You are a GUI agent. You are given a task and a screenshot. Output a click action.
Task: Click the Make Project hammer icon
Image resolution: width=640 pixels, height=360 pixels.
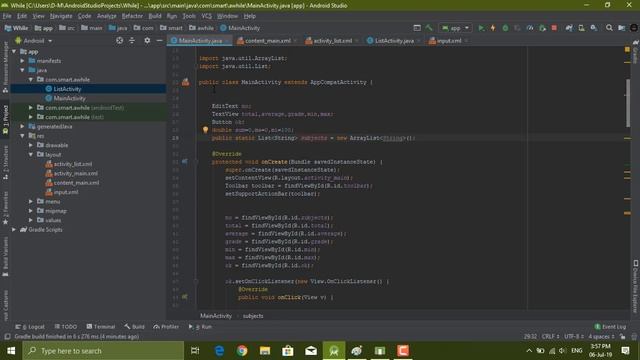[x=429, y=28]
